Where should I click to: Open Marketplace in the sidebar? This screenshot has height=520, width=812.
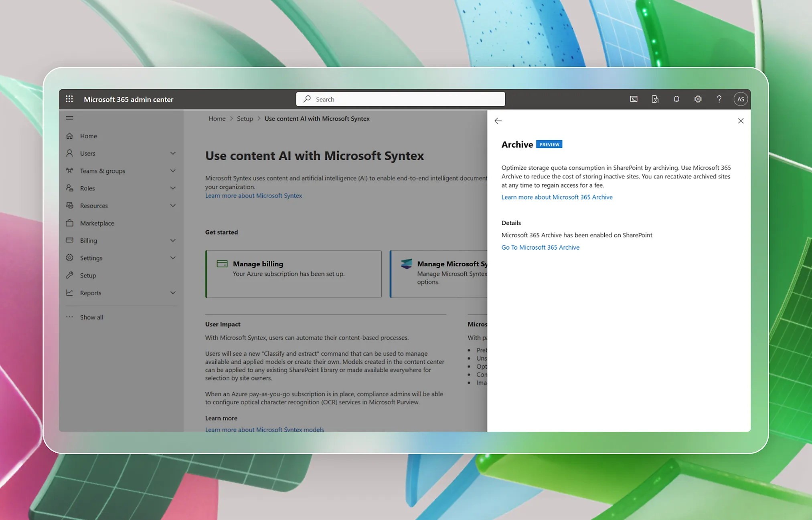click(x=97, y=223)
